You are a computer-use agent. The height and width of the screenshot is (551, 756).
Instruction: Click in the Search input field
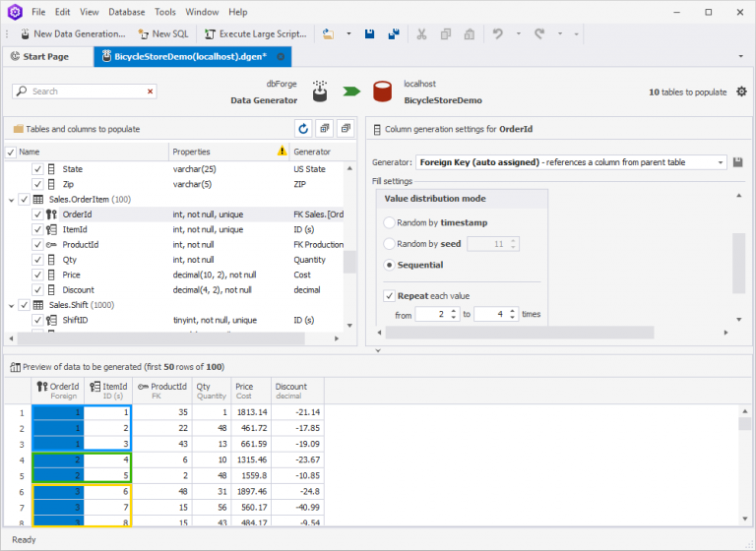click(x=87, y=92)
